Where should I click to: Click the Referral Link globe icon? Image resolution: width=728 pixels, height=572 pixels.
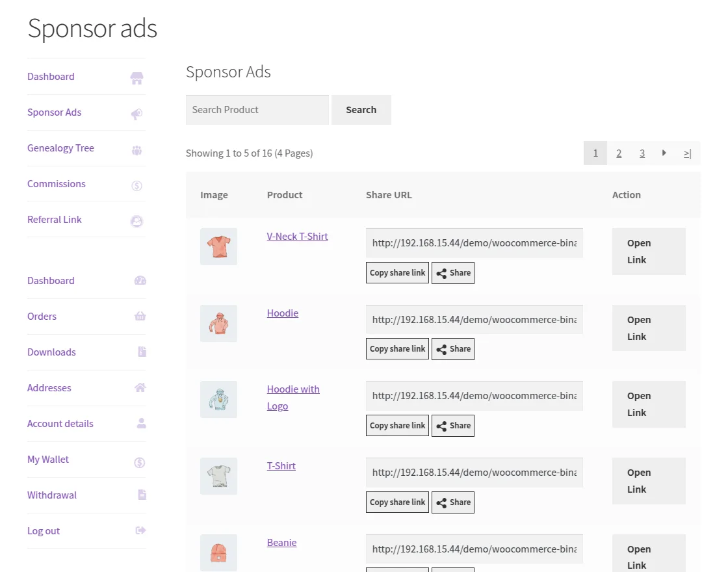coord(136,221)
